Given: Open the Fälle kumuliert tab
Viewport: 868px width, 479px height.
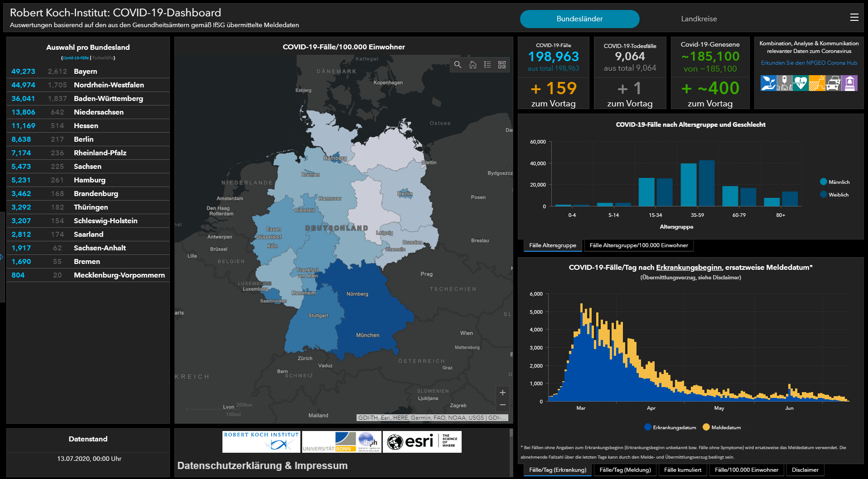Looking at the screenshot, I should (x=682, y=470).
